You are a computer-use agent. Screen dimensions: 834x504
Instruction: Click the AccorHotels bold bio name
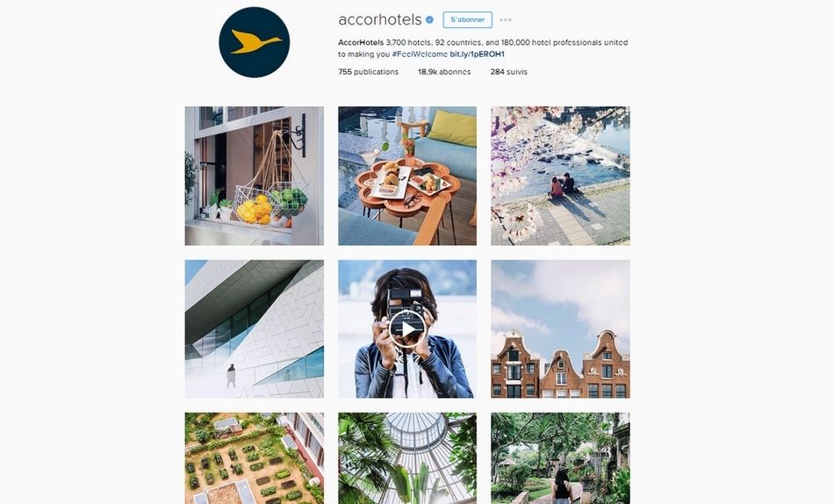[x=361, y=42]
